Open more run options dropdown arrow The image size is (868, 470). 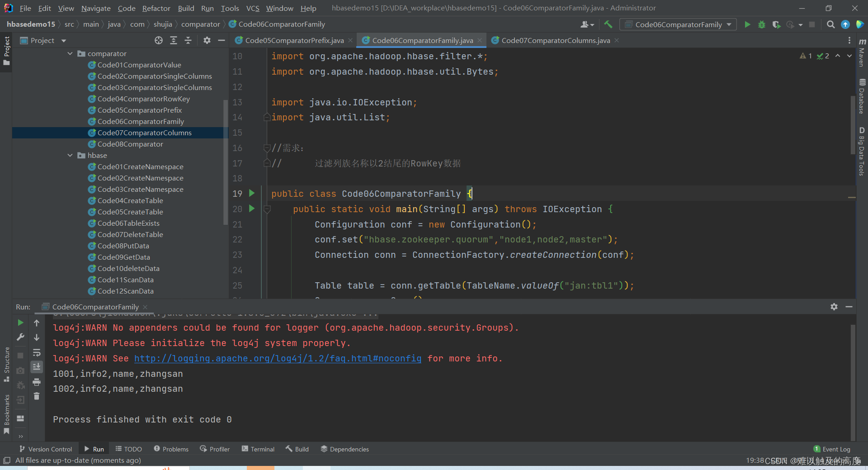(800, 25)
